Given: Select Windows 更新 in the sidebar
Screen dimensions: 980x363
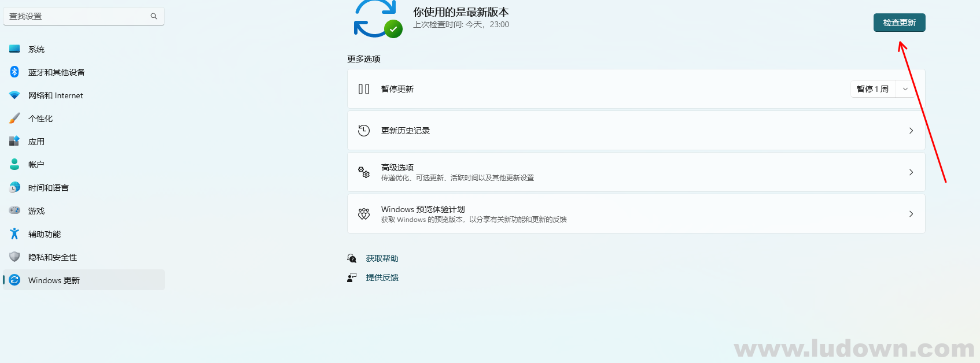Looking at the screenshot, I should coord(84,280).
